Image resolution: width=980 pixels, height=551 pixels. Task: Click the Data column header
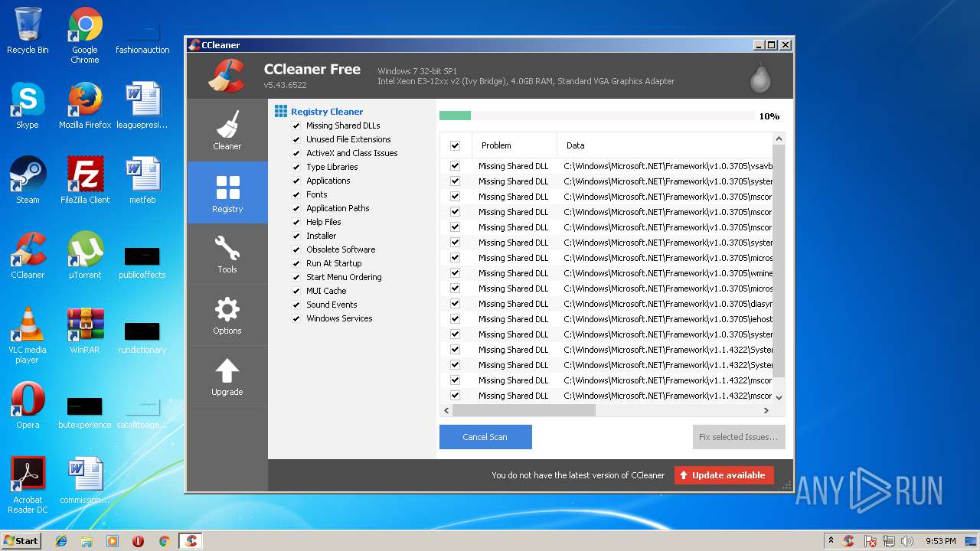(665, 145)
